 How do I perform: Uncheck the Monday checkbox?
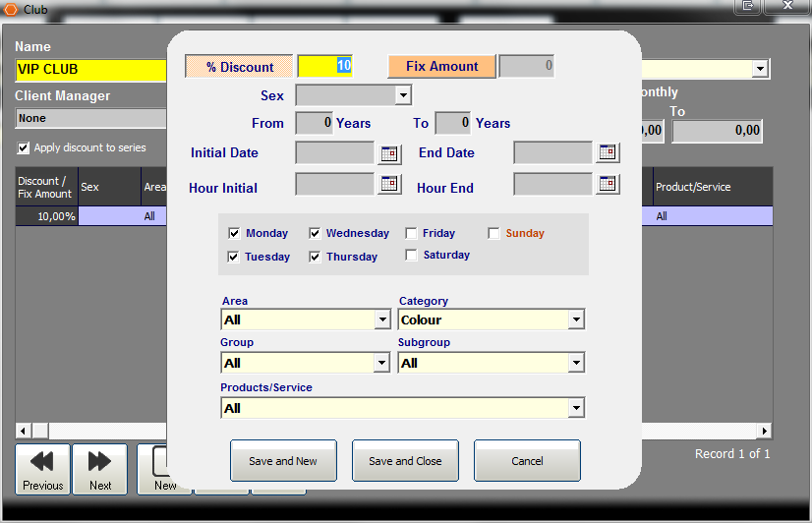(234, 234)
